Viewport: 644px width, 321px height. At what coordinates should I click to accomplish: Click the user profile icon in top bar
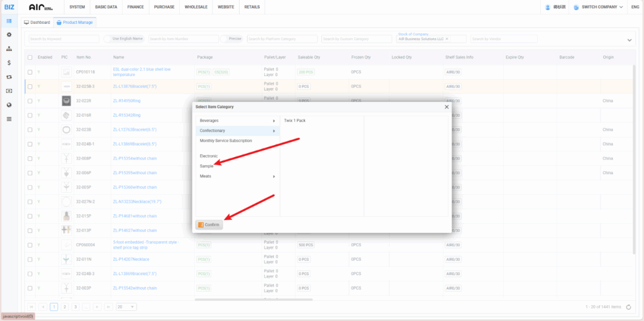(548, 7)
